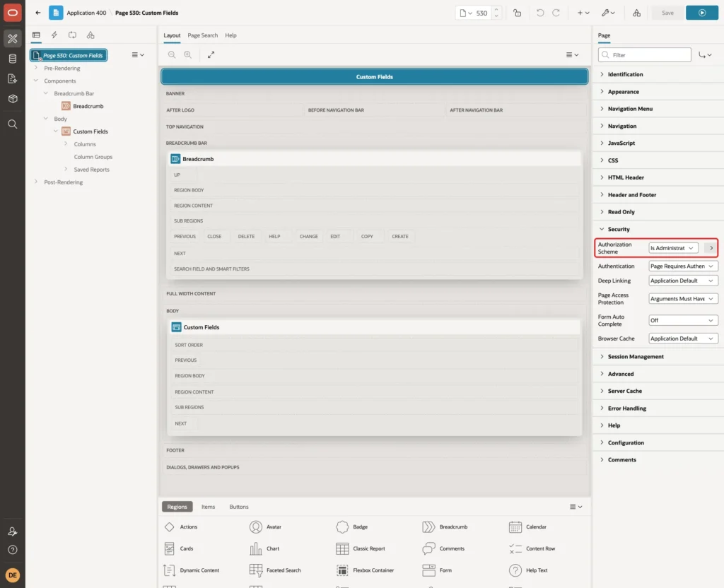The width and height of the screenshot is (724, 588).
Task: Open App Builder from the left sidebar
Action: click(13, 39)
